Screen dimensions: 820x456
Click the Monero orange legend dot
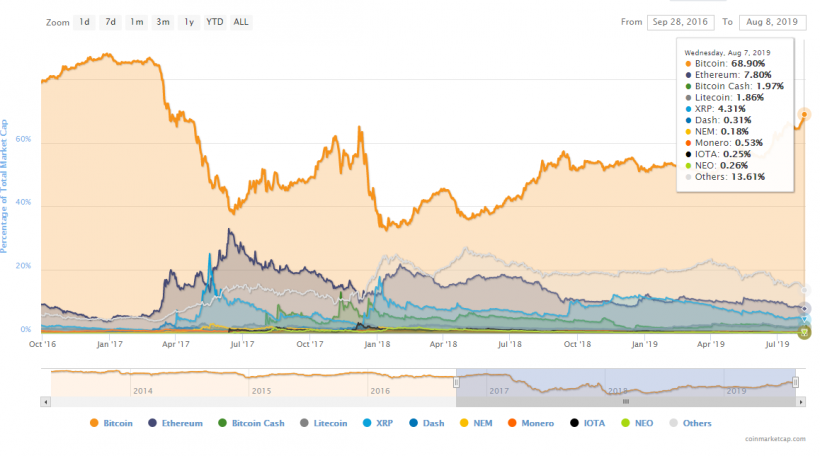coord(512,423)
